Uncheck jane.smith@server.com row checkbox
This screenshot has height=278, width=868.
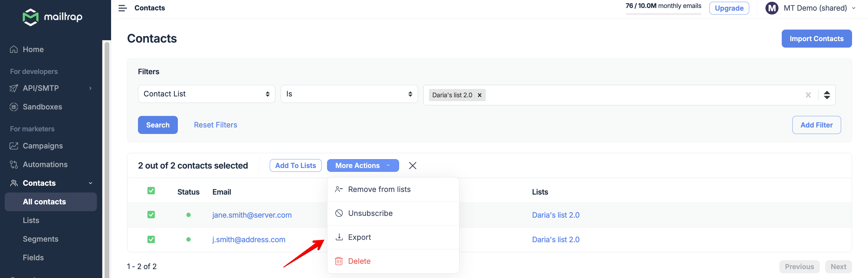click(x=151, y=215)
